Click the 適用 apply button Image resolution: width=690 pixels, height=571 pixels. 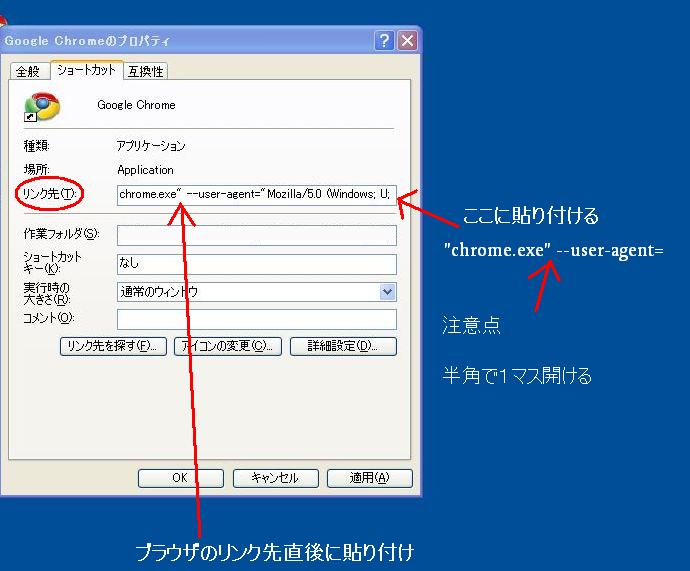pos(370,478)
